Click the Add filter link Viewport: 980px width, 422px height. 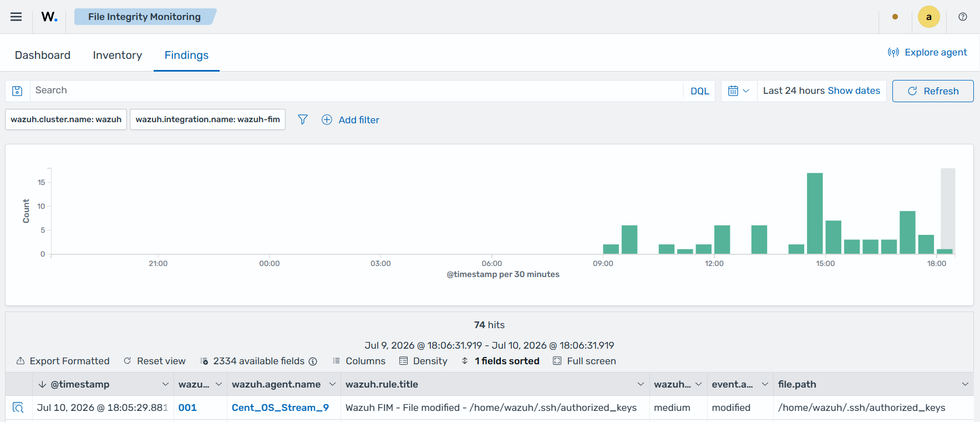359,120
